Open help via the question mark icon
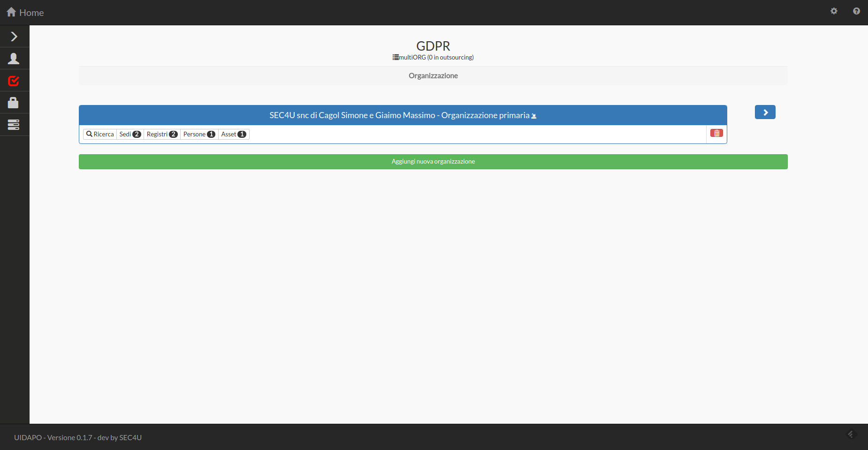 tap(856, 11)
